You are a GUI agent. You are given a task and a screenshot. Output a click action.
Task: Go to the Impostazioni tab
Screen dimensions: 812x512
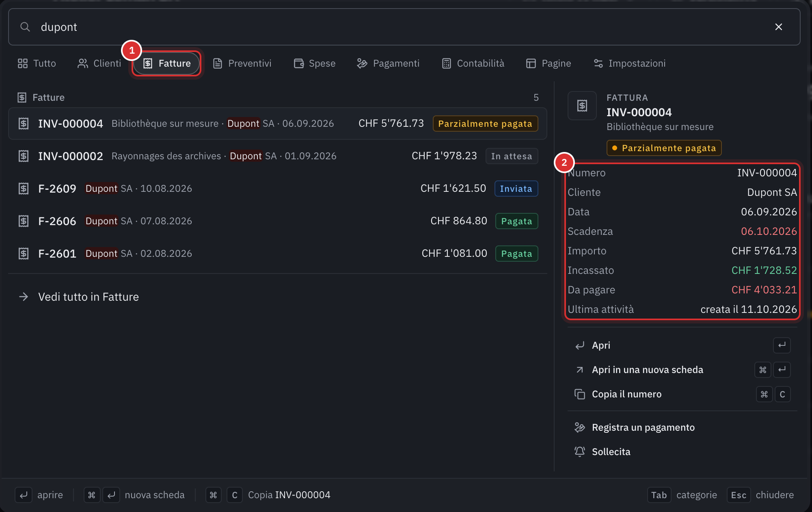[630, 63]
